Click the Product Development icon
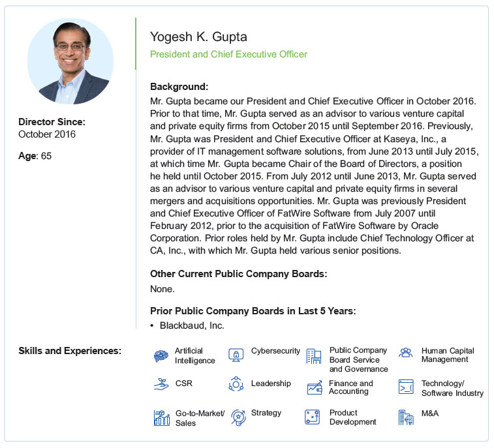494x448 pixels. coord(313,417)
